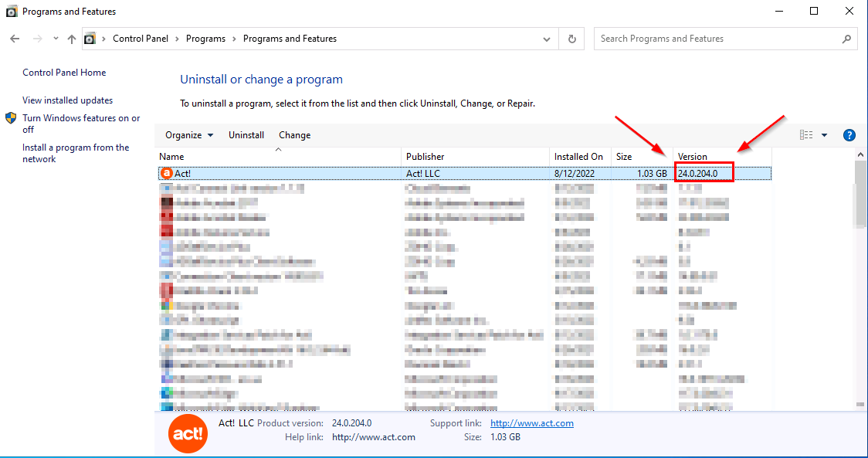Refresh the Programs and Features list

pos(571,39)
